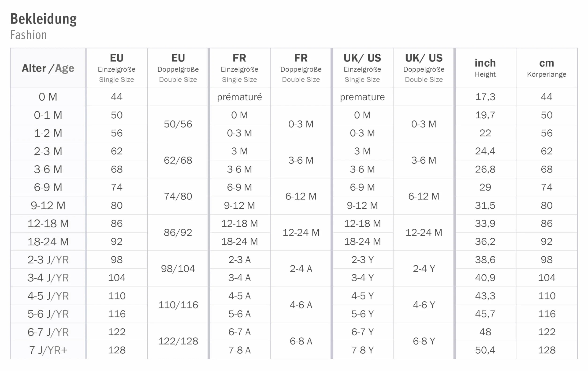Select the 74/80 EU double size cell
Viewport: 588px width, 371px height.
click(x=178, y=196)
